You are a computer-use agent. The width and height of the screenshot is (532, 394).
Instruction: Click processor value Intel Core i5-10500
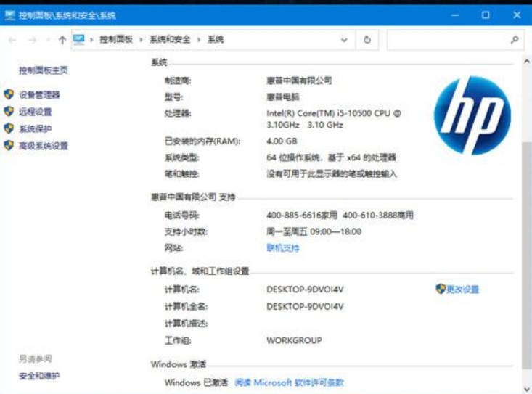pos(334,119)
